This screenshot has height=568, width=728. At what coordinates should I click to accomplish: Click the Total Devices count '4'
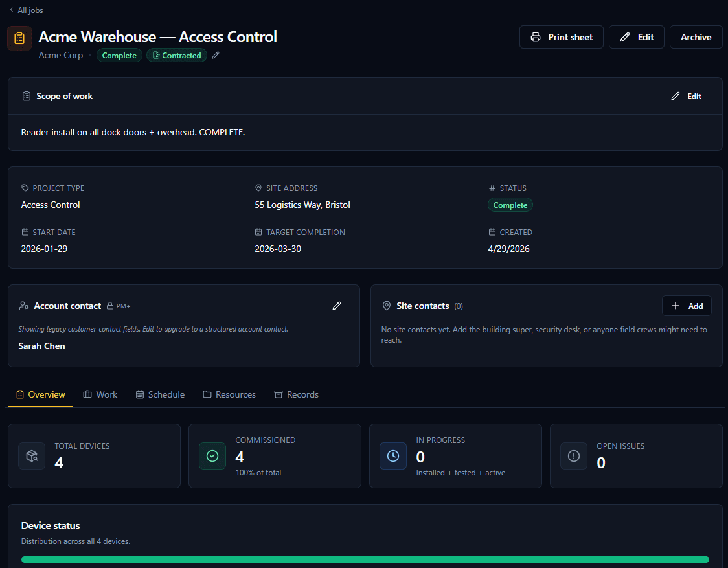click(59, 463)
